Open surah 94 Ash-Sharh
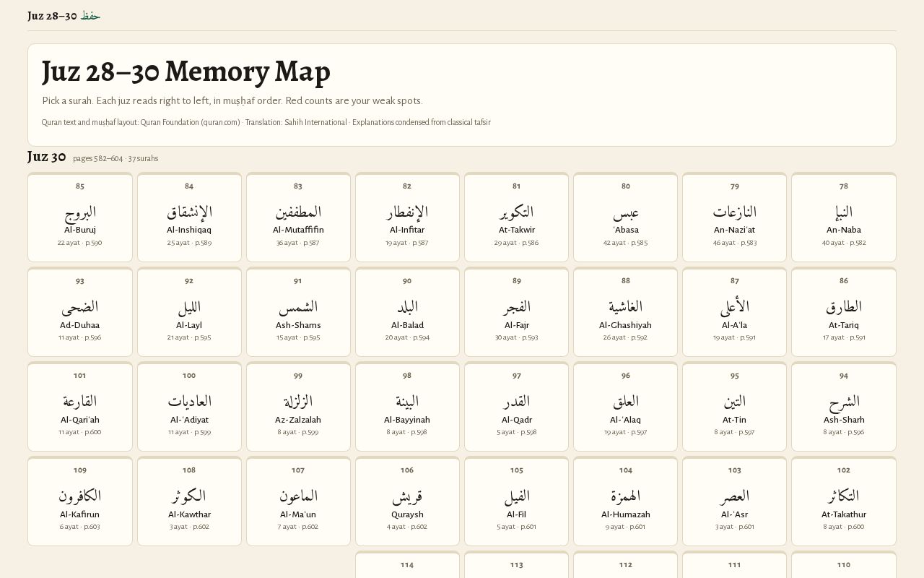Screen dimensions: 924x578 point(844,406)
